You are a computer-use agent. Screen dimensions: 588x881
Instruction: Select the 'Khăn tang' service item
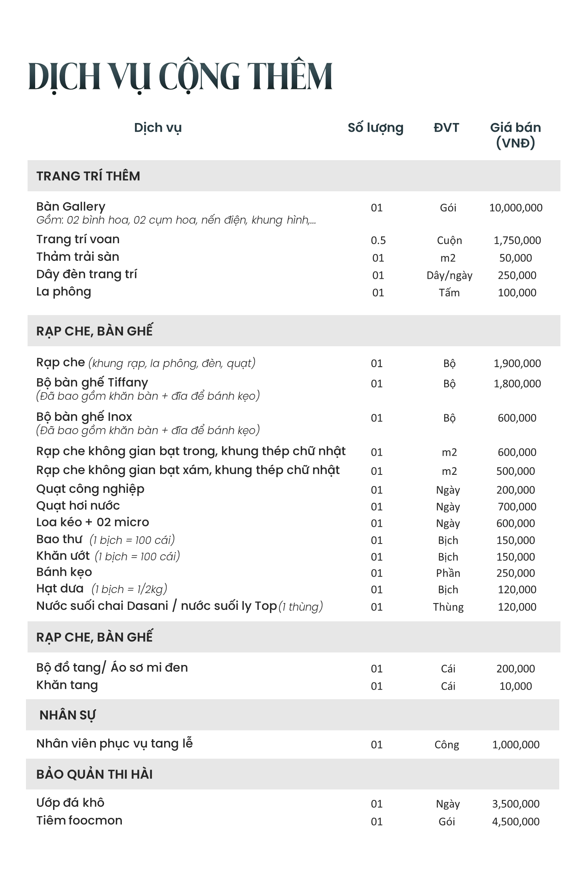coord(67,685)
